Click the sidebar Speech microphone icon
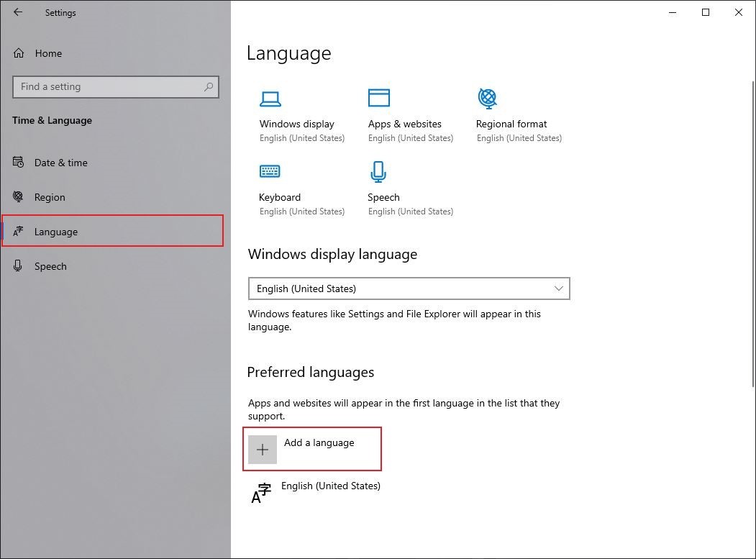The image size is (756, 559). point(18,265)
